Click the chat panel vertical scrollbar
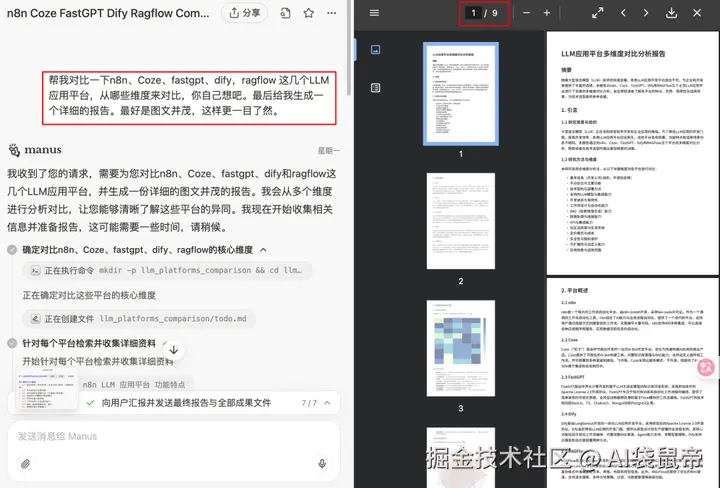720x488 pixels. click(x=349, y=48)
